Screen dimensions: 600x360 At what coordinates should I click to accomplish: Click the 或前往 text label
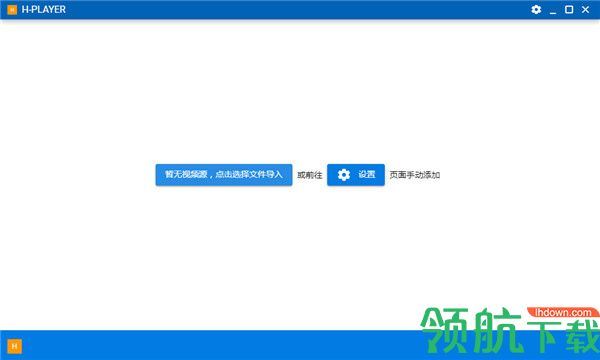[310, 175]
